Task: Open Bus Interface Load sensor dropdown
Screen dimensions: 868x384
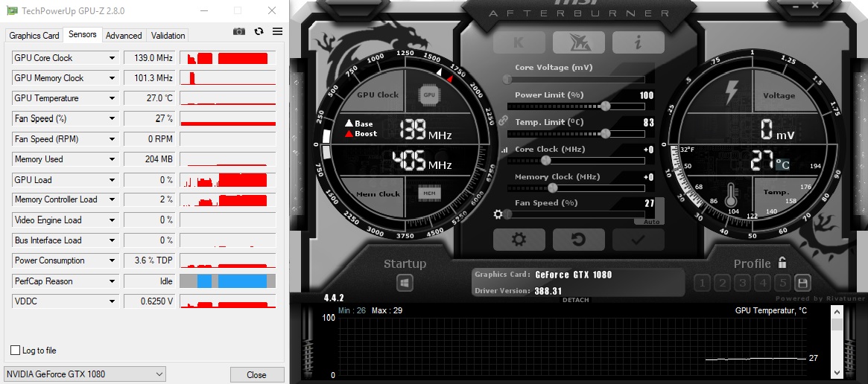Action: coord(113,240)
